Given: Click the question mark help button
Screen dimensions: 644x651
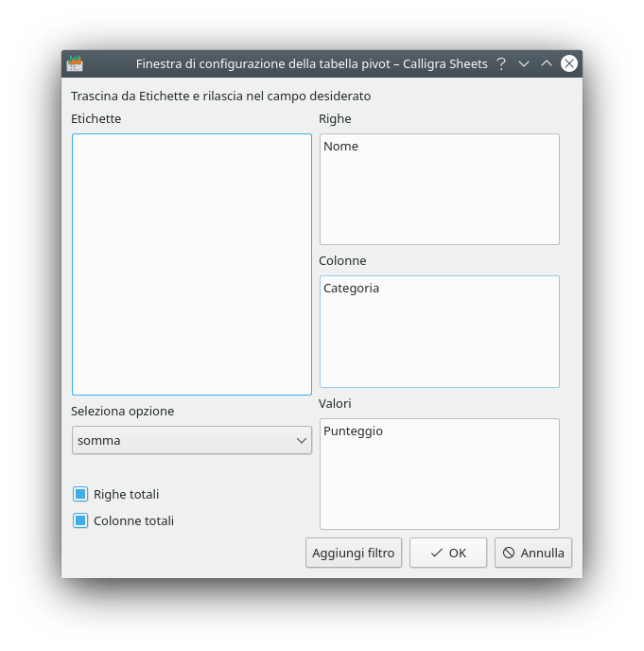Looking at the screenshot, I should coord(501,63).
